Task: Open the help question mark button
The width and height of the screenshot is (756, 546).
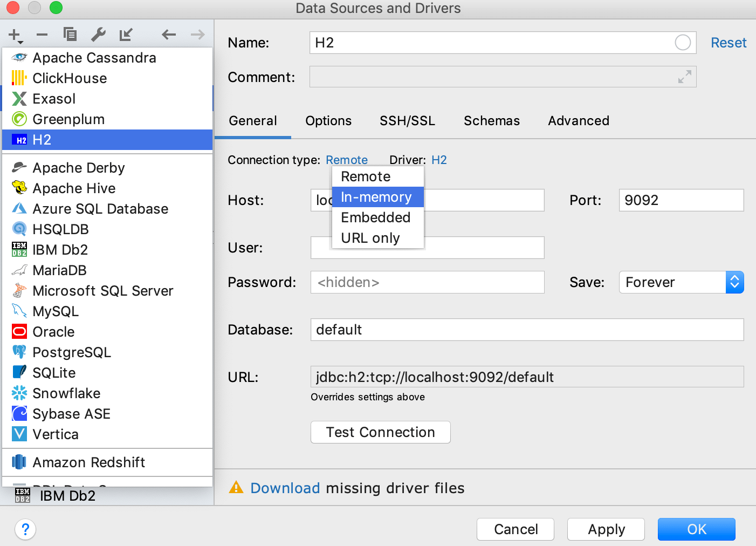Action: [25, 529]
